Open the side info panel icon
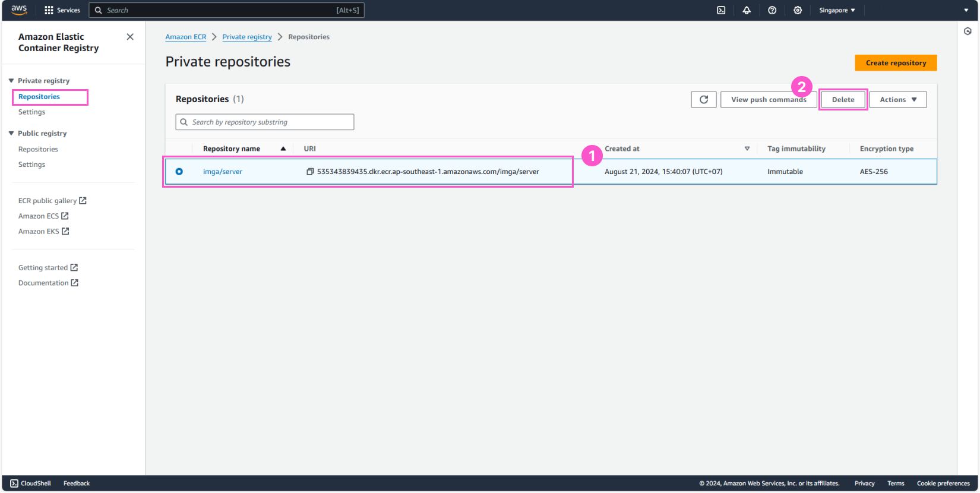The height and width of the screenshot is (493, 980). [x=968, y=31]
